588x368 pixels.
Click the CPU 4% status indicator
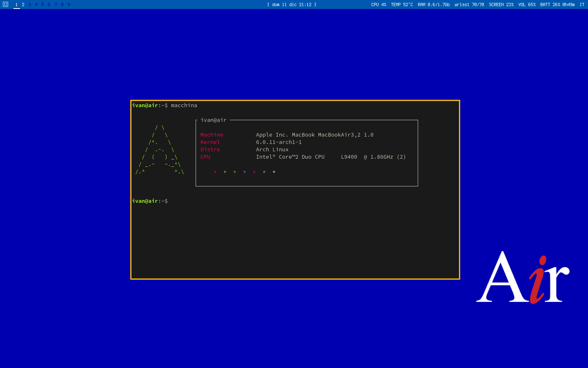click(x=378, y=4)
